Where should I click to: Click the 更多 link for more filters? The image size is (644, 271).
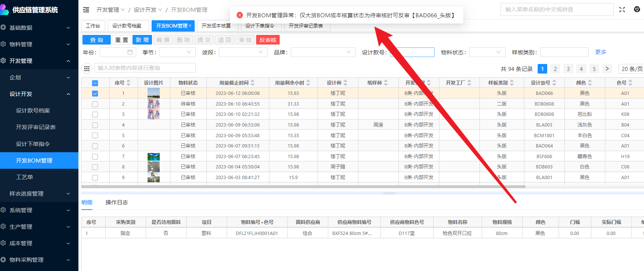coord(601,52)
